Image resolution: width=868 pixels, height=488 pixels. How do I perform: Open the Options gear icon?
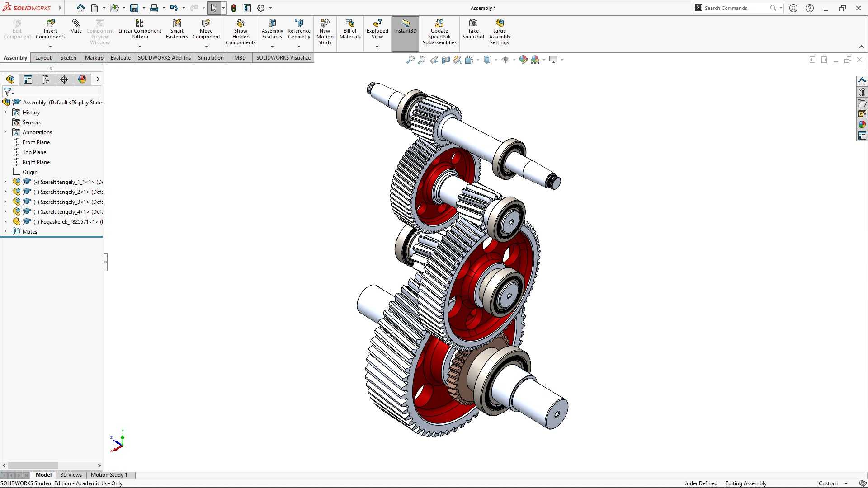[261, 8]
